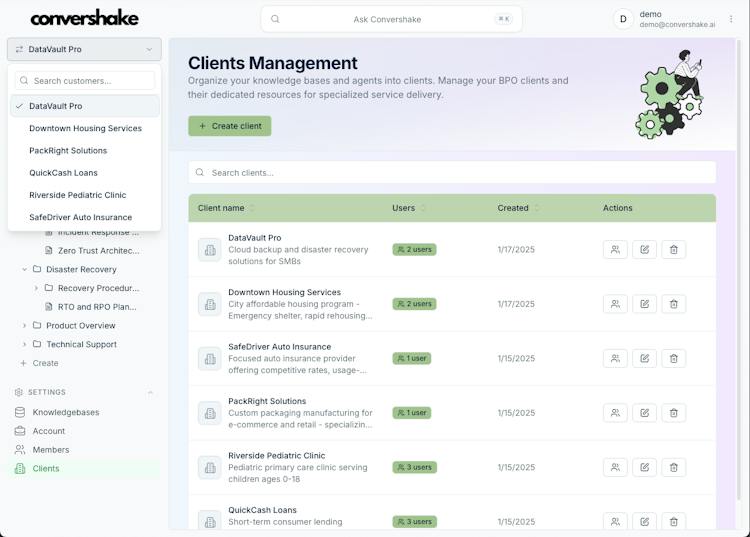The width and height of the screenshot is (750, 537).
Task: Focus the Ask Conversation search bar
Action: (391, 19)
